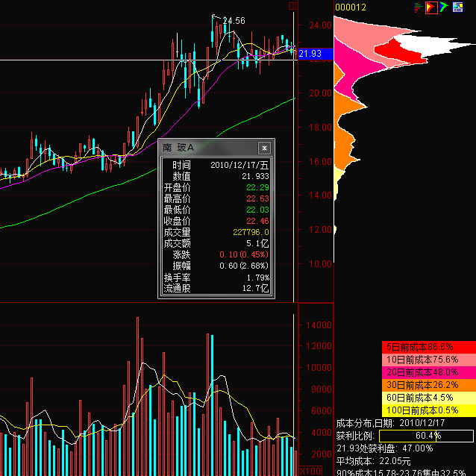Open the settings window icon at top right
Screen dimensions: 476x476
pyautogui.click(x=457, y=7)
